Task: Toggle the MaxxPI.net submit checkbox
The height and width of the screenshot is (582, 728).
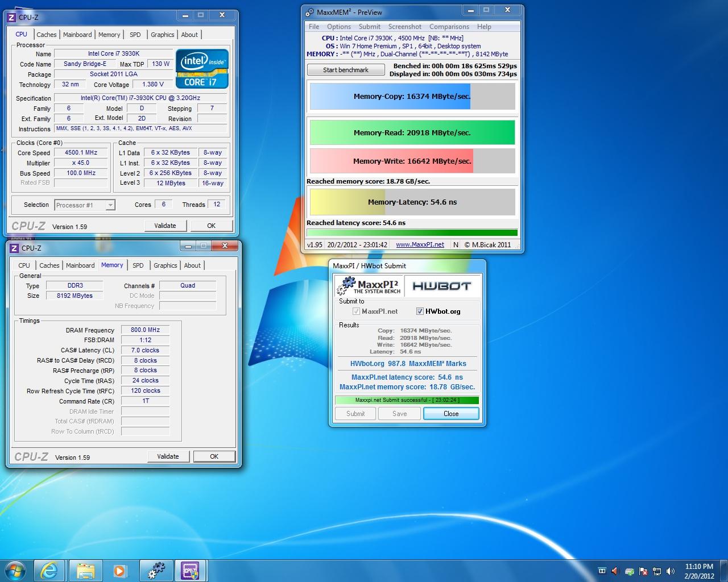Action: [x=356, y=311]
